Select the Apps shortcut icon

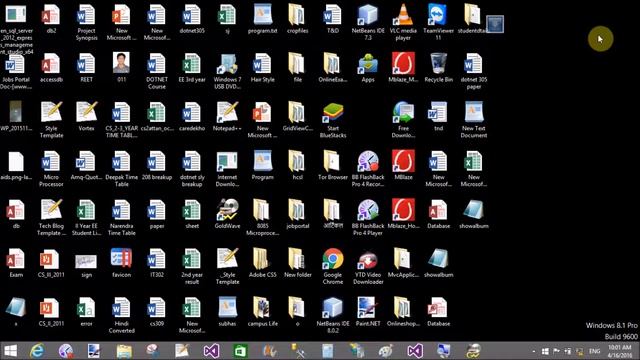(x=368, y=68)
